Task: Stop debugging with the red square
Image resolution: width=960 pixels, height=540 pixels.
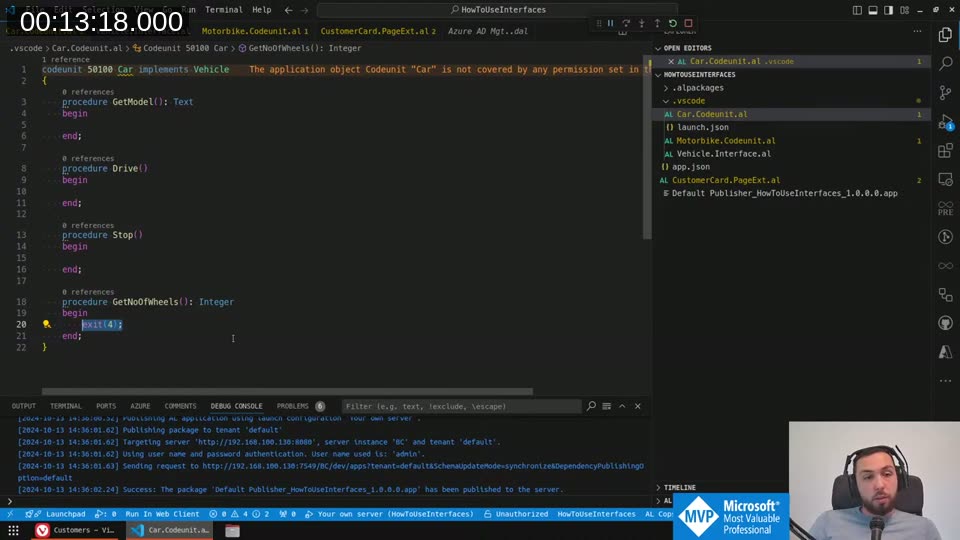Action: pyautogui.click(x=688, y=23)
